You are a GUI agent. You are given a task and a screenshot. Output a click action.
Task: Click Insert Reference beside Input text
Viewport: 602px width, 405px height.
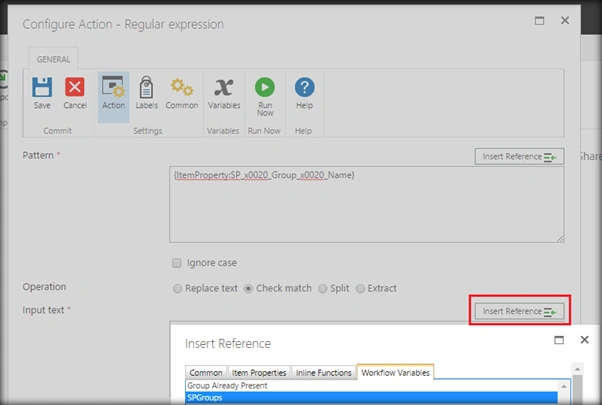click(x=519, y=311)
